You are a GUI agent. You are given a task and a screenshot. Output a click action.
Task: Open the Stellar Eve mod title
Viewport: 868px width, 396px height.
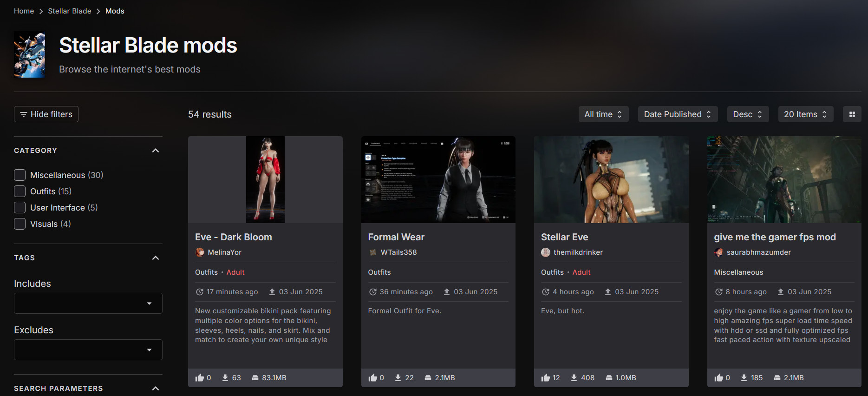[565, 237]
